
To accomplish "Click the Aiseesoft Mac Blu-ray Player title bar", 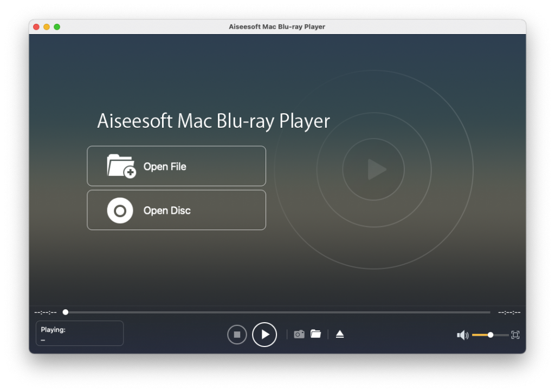I will point(277,27).
